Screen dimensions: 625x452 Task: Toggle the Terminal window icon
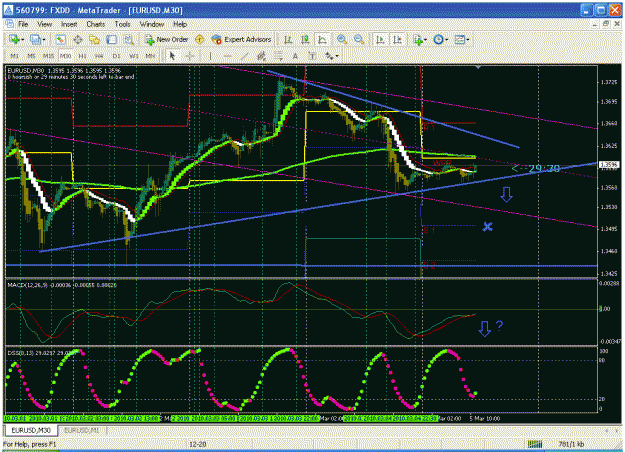(x=112, y=39)
